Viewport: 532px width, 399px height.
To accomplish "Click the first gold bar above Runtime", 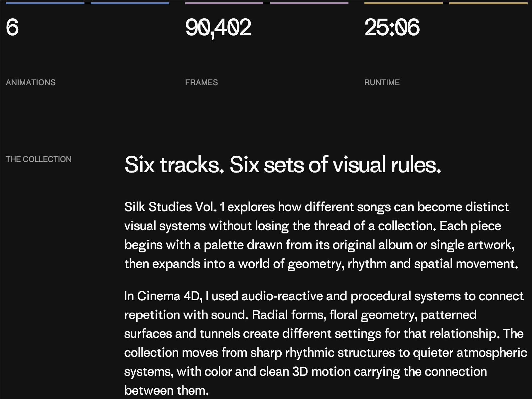I will [x=403, y=3].
